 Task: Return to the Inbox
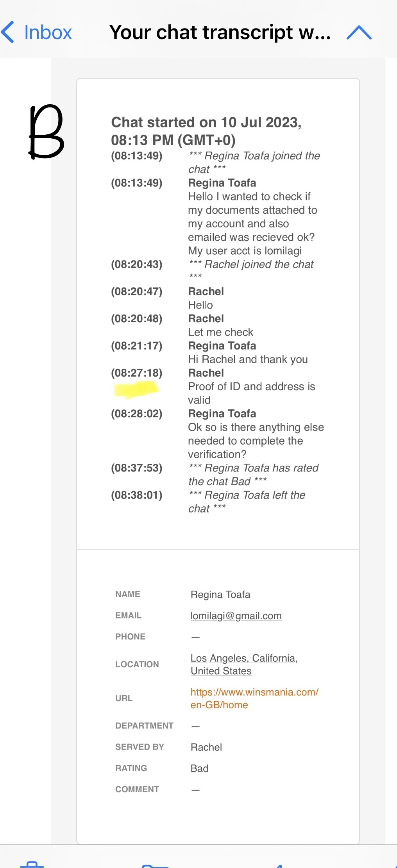(48, 32)
